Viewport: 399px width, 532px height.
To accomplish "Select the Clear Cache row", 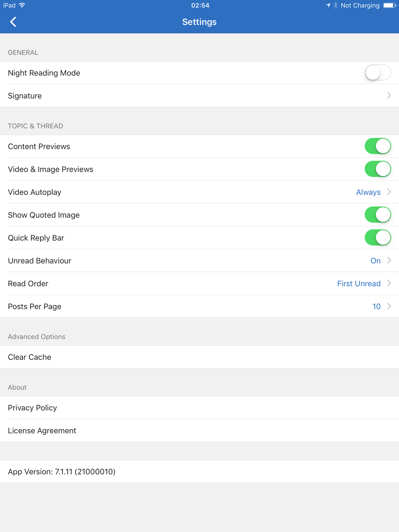I will [x=199, y=357].
